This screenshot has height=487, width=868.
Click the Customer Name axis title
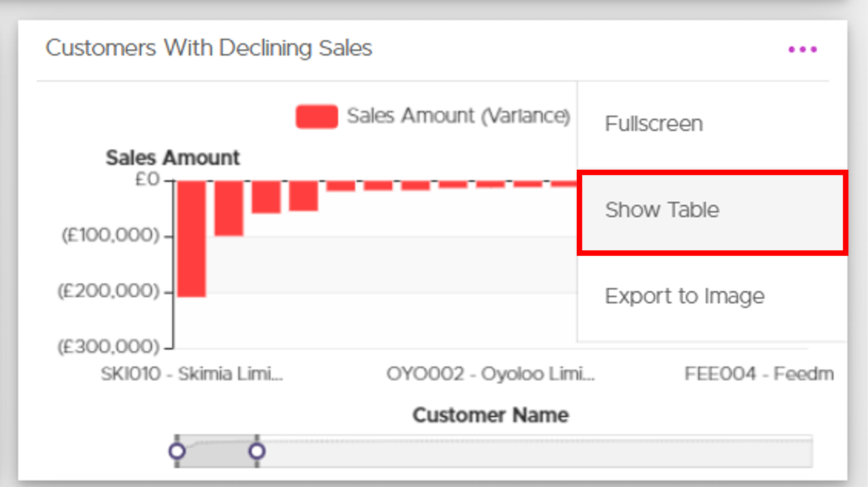491,415
